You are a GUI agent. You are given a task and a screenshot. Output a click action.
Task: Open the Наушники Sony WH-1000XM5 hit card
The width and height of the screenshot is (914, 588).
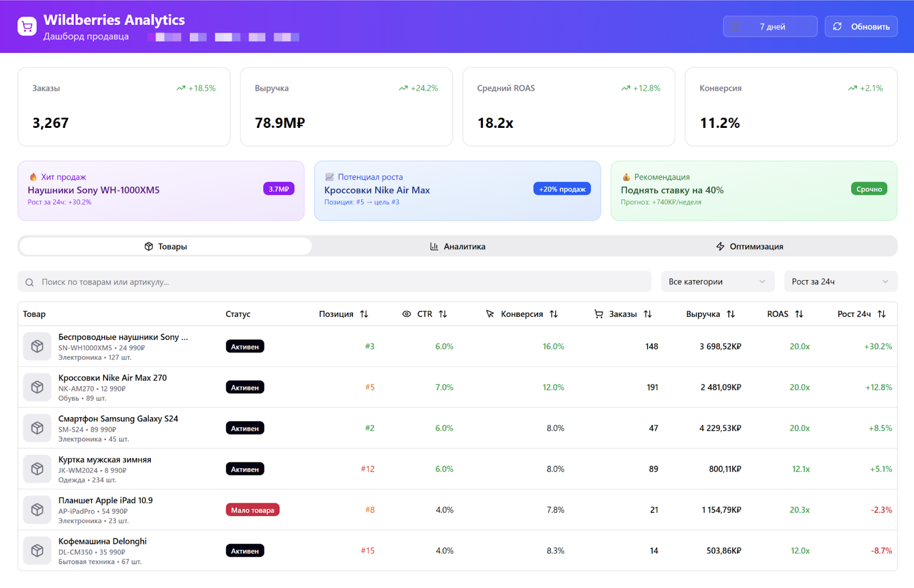coord(161,191)
